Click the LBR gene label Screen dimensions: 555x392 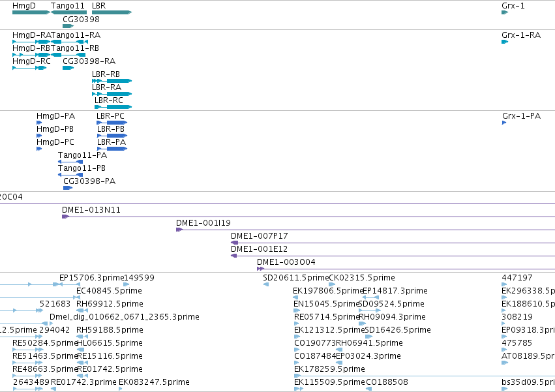click(x=98, y=6)
